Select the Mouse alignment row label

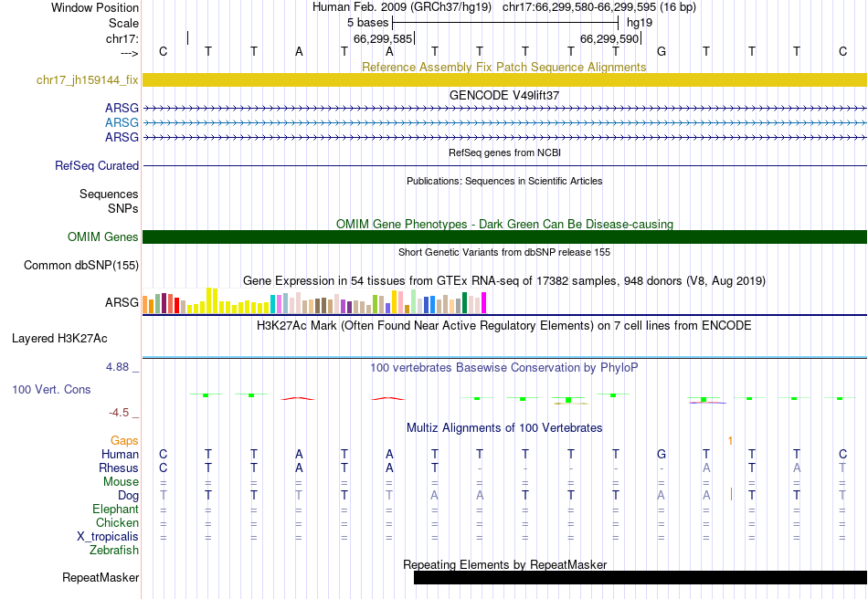tap(121, 482)
